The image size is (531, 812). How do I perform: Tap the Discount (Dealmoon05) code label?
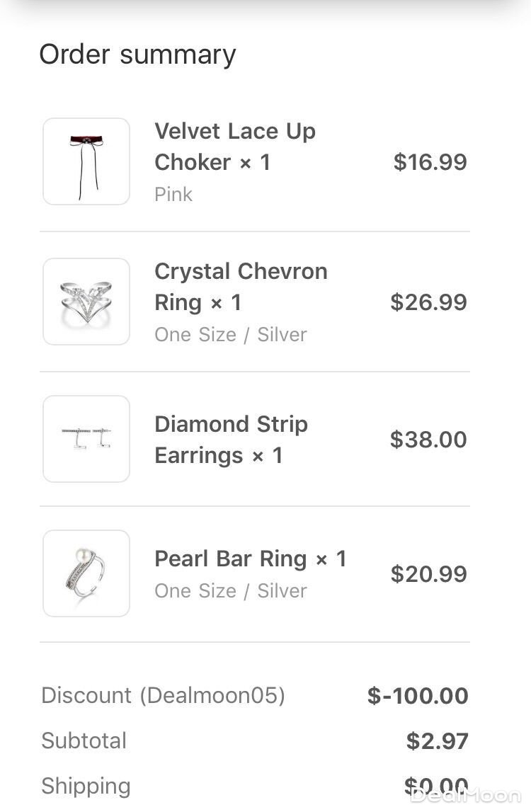163,695
